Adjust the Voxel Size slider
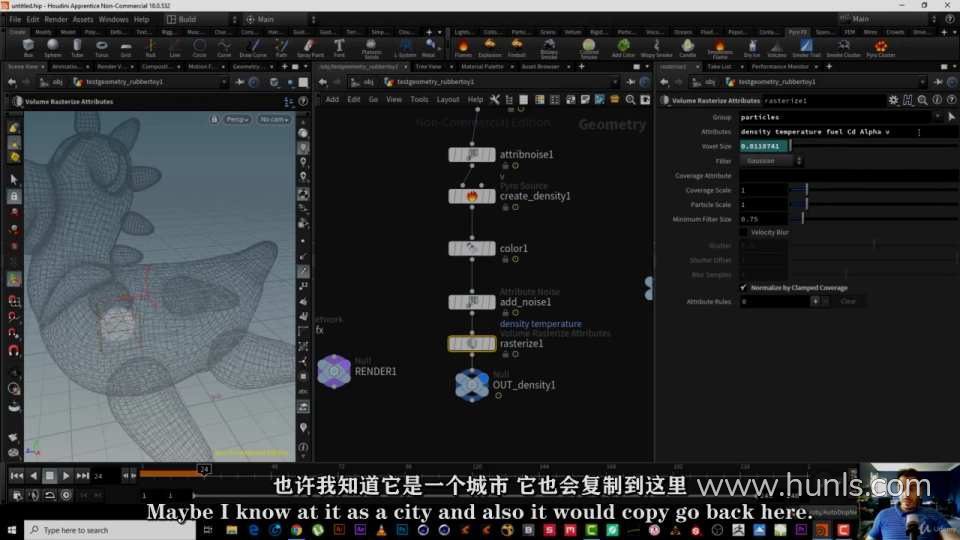The height and width of the screenshot is (540, 960). click(x=874, y=146)
